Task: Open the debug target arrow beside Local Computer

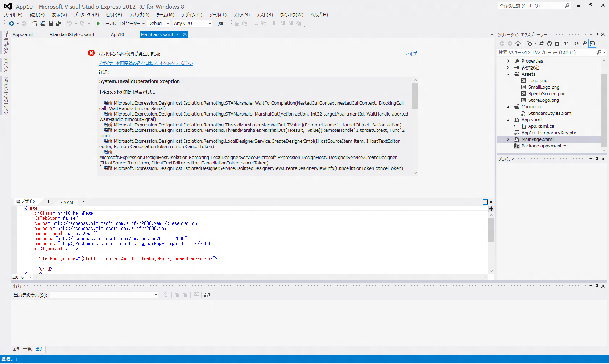Action: pos(144,24)
